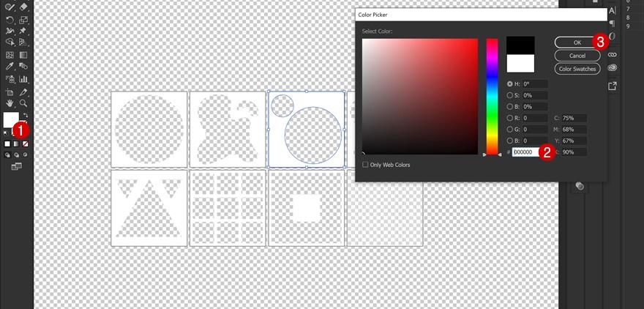
Task: Select the small white square tile
Action: pyautogui.click(x=307, y=208)
